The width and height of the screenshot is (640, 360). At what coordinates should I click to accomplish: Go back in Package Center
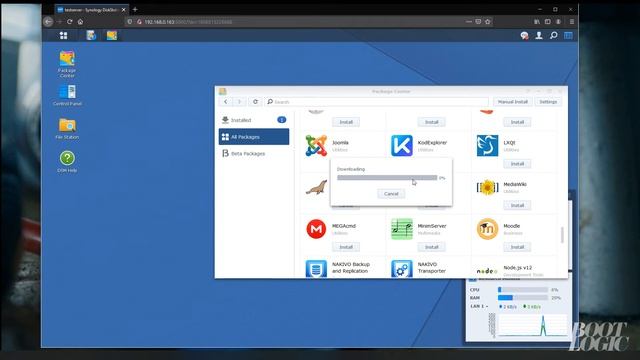225,102
